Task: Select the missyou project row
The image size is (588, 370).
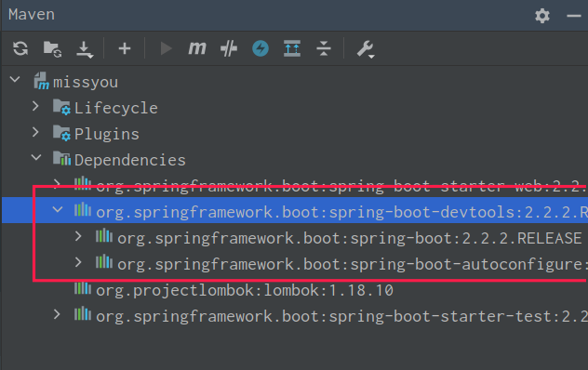Action: [x=295, y=82]
